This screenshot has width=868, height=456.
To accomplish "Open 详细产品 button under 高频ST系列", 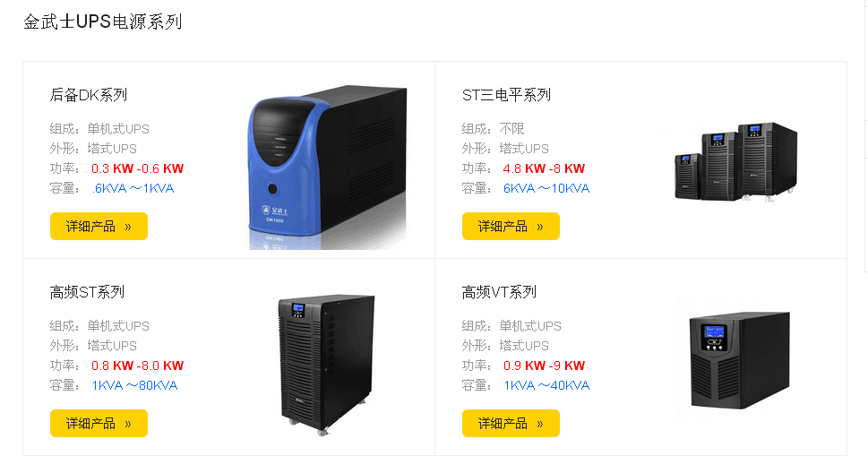I will (x=99, y=424).
